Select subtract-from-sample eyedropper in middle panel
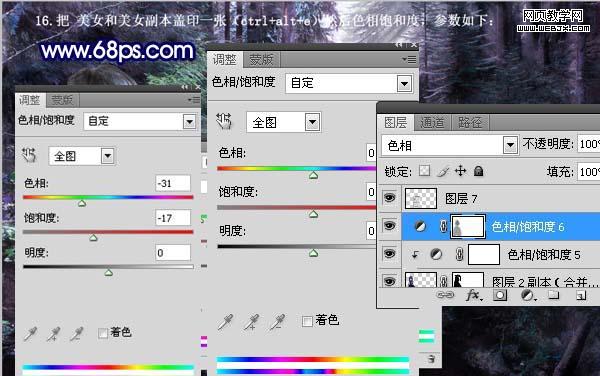 (277, 322)
